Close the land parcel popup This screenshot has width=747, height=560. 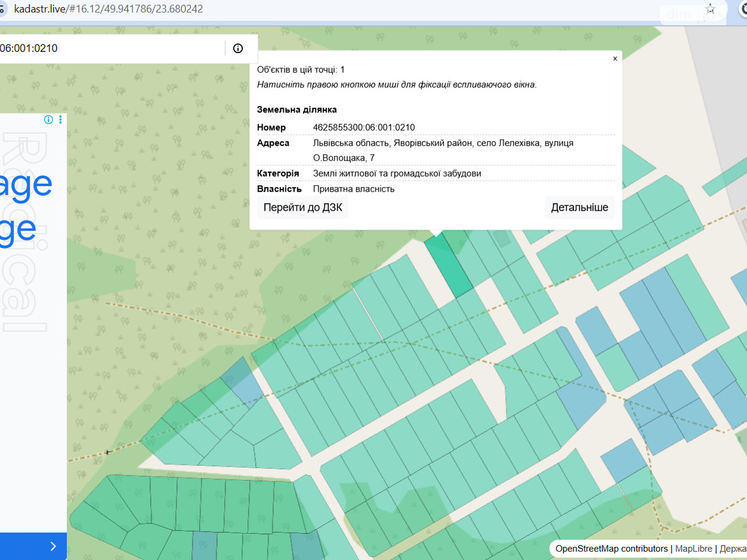coord(615,58)
